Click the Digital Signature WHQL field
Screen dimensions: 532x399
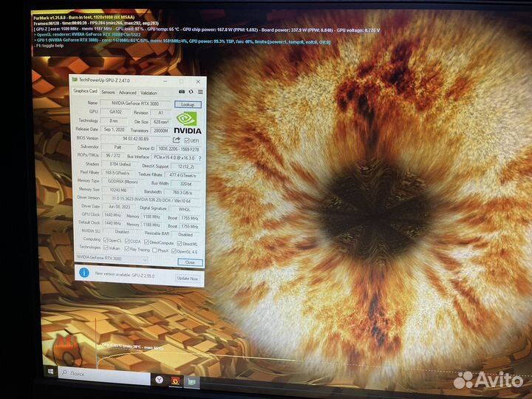tap(184, 209)
